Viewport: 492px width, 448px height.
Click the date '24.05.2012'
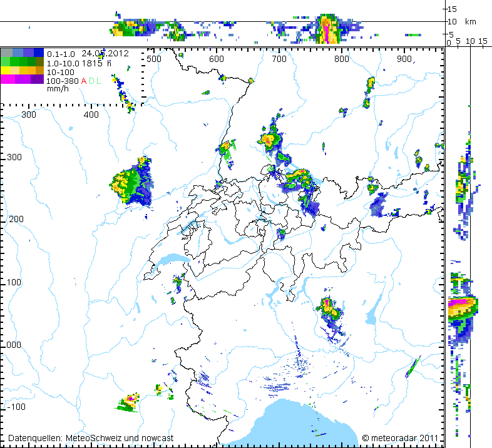click(x=105, y=53)
